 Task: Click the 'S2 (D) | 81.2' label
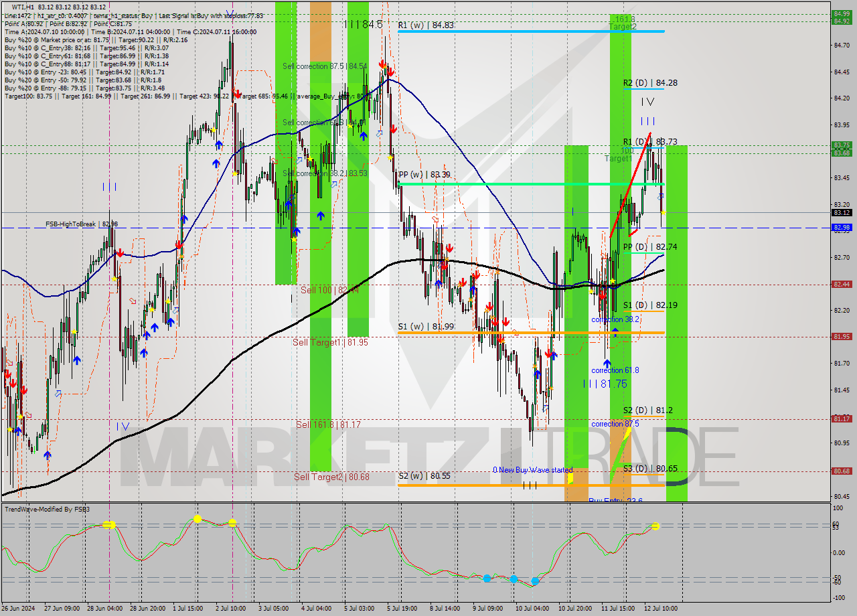pos(648,410)
